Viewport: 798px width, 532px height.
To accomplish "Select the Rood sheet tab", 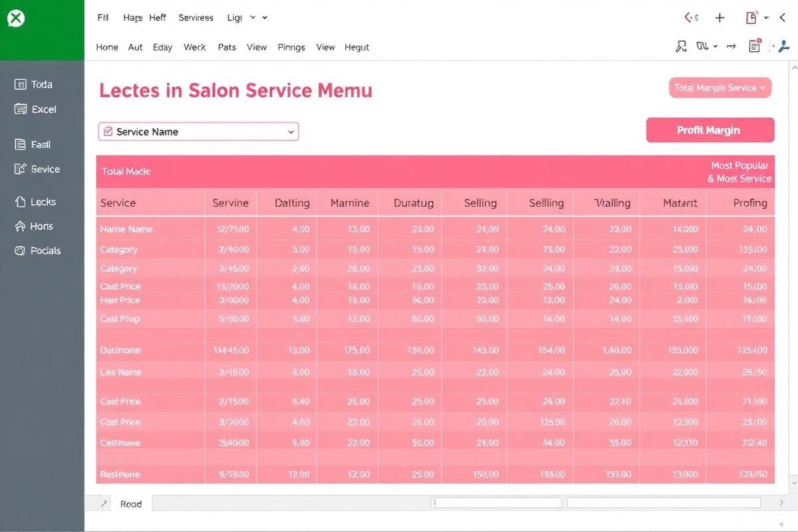I will click(131, 503).
